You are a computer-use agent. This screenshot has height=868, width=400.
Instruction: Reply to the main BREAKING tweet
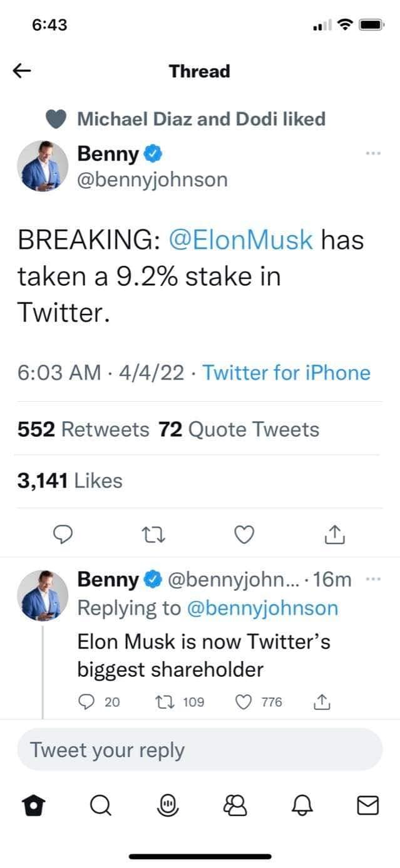pyautogui.click(x=62, y=534)
